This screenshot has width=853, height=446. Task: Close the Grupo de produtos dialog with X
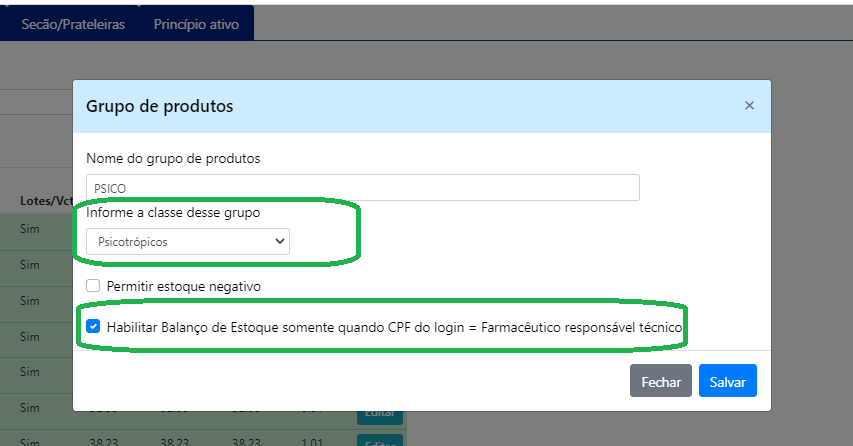click(749, 105)
